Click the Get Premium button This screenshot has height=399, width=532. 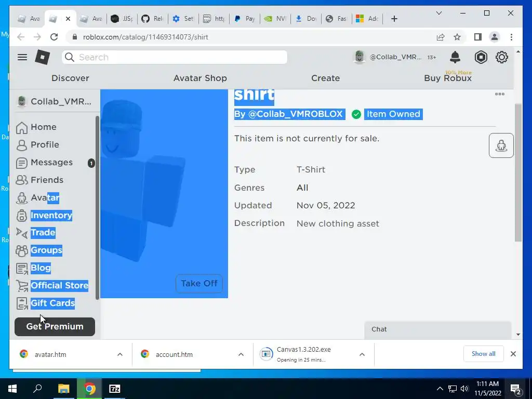point(55,326)
